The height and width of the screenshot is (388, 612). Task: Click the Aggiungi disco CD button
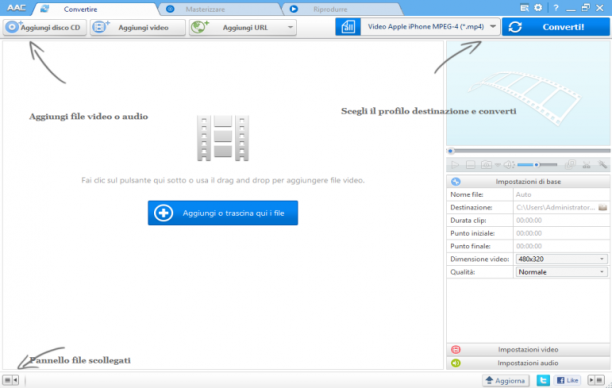coord(45,27)
